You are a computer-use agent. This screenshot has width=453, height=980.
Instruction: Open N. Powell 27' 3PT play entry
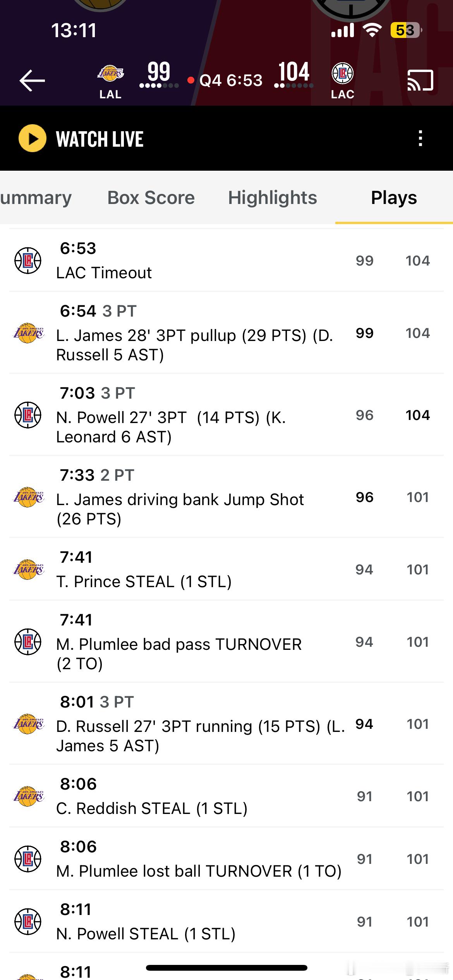click(226, 415)
